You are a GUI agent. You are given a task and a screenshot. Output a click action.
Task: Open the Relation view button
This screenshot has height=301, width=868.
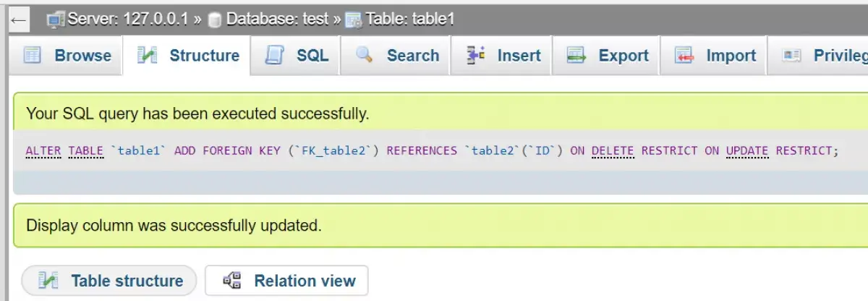click(286, 281)
